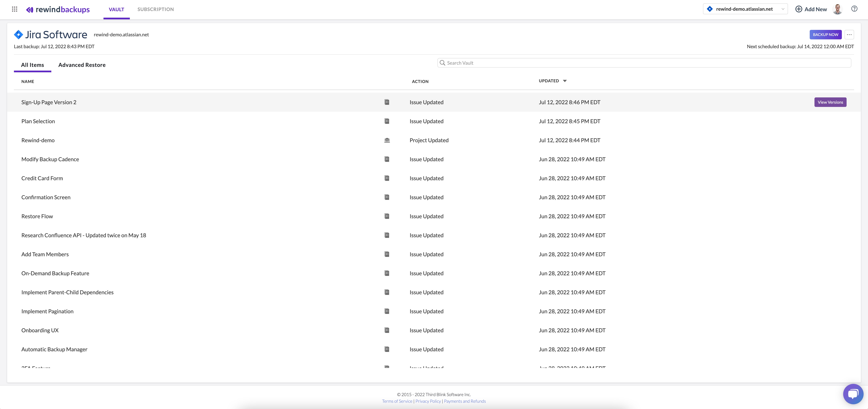The height and width of the screenshot is (409, 868).
Task: Open the more options ellipsis button
Action: click(849, 35)
